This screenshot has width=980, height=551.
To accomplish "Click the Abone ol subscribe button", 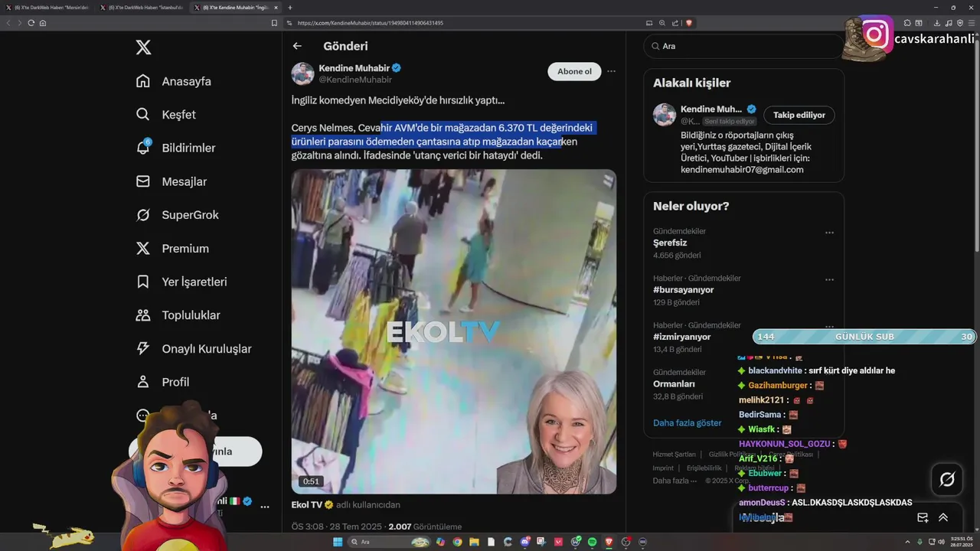I will tap(574, 71).
